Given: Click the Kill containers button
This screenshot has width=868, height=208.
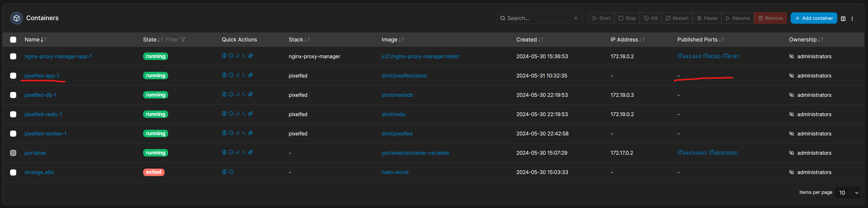Looking at the screenshot, I should coord(650,18).
